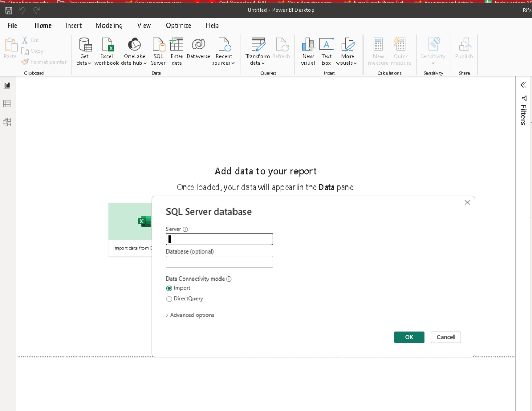This screenshot has height=411, width=532.
Task: Click the Cut scissors icon
Action: tap(25, 40)
